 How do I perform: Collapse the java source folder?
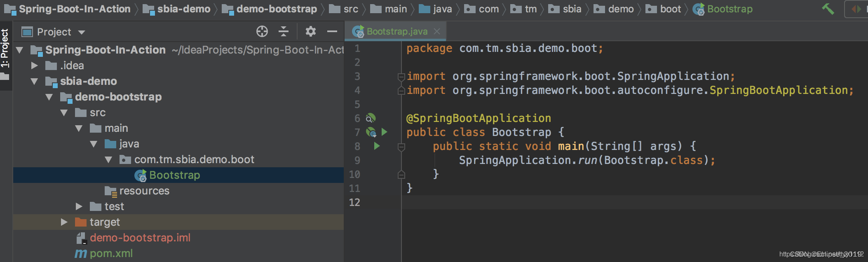point(94,144)
